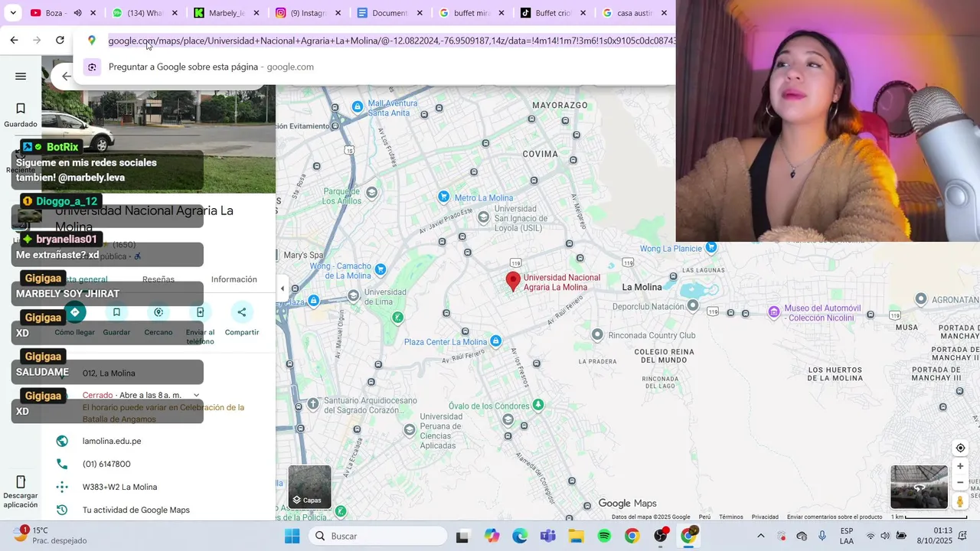980x551 pixels.
Task: Open the Capas layers selector
Action: 310,487
